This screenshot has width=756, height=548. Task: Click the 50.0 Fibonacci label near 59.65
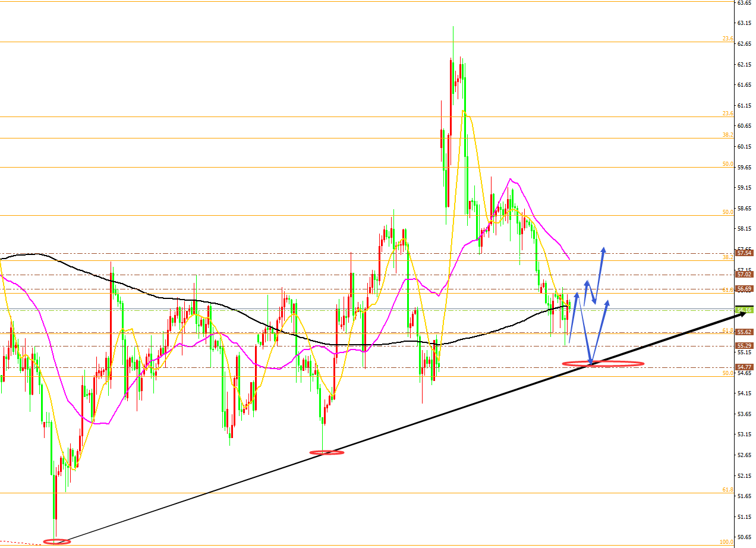(x=727, y=164)
